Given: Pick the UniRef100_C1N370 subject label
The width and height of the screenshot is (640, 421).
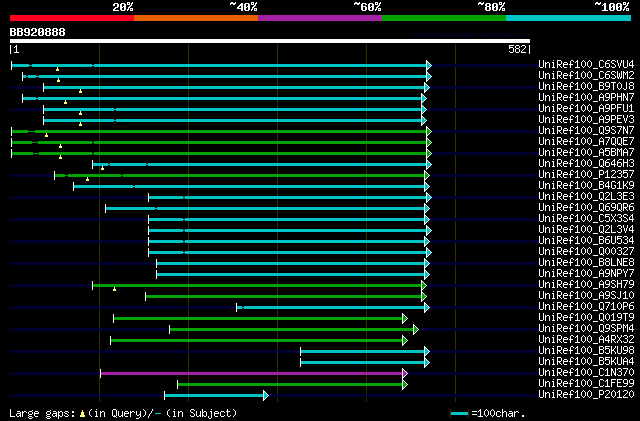Looking at the screenshot, I should (586, 373).
